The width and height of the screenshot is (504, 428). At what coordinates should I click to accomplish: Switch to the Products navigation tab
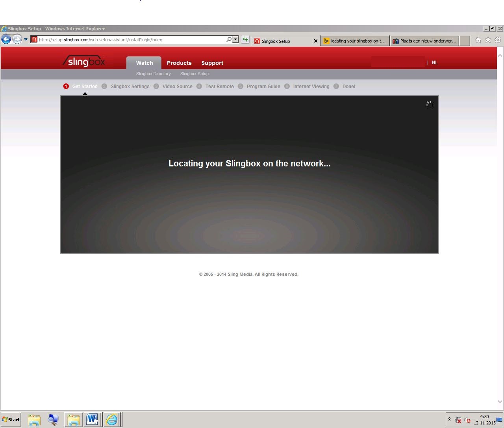coord(179,63)
